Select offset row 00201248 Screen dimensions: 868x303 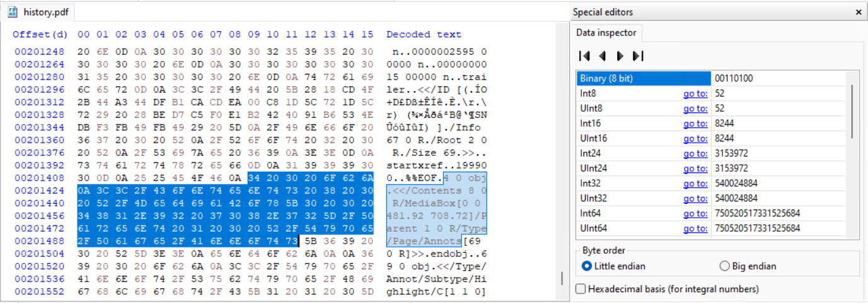click(x=40, y=52)
